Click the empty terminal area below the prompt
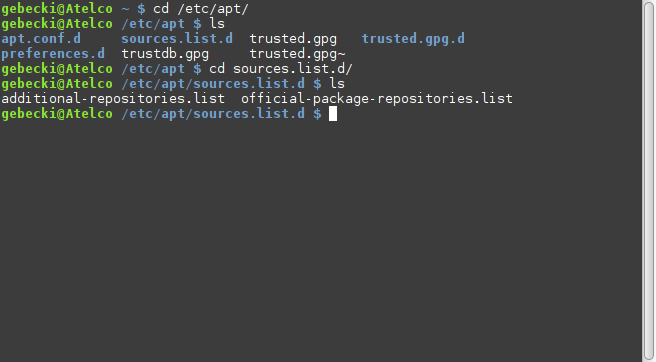656x362 pixels. (x=321, y=241)
